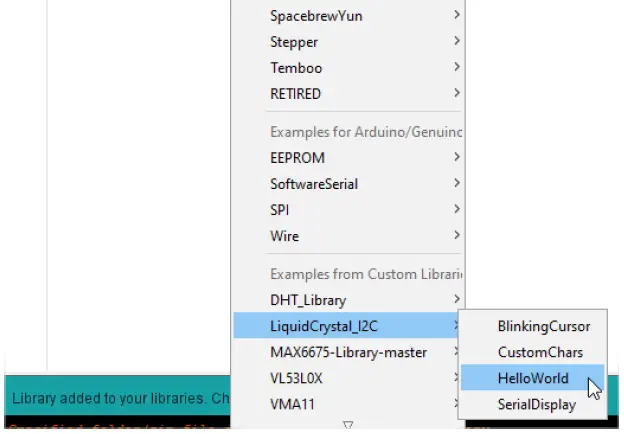The image size is (624, 434).
Task: Click the arrow beside SpacebrewYun
Action: pos(457,15)
